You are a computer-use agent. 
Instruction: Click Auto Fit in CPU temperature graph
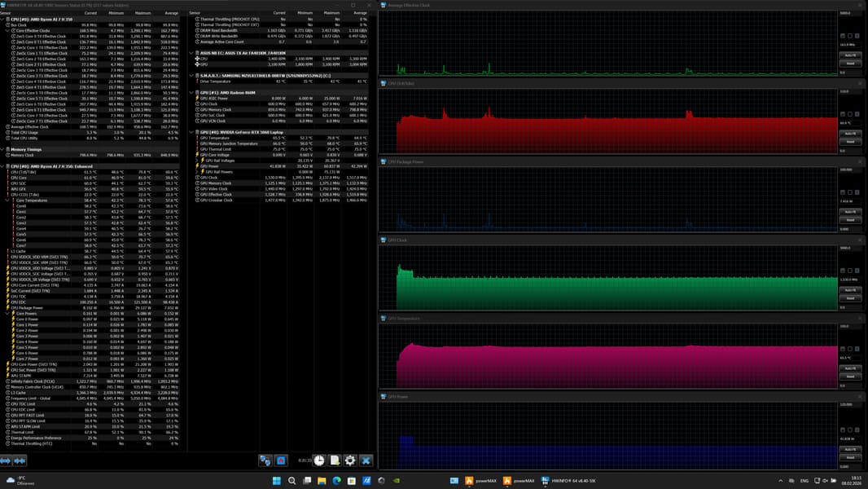pyautogui.click(x=850, y=134)
